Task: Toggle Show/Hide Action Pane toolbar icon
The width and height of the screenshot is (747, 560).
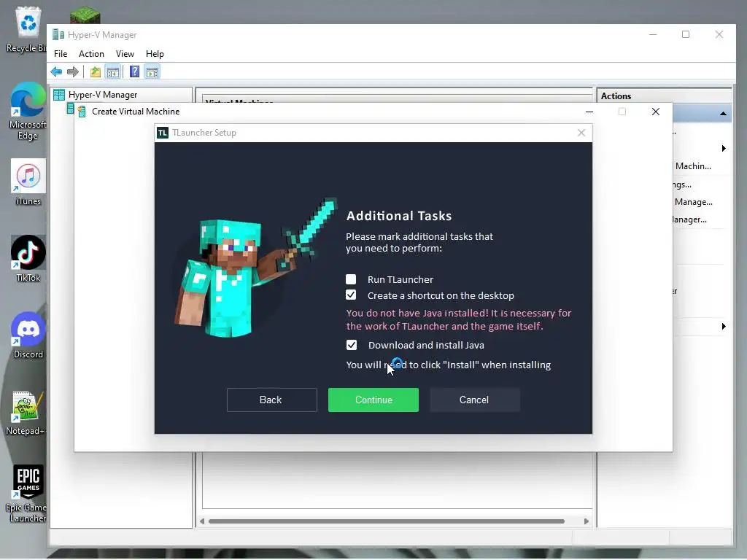Action: point(152,72)
